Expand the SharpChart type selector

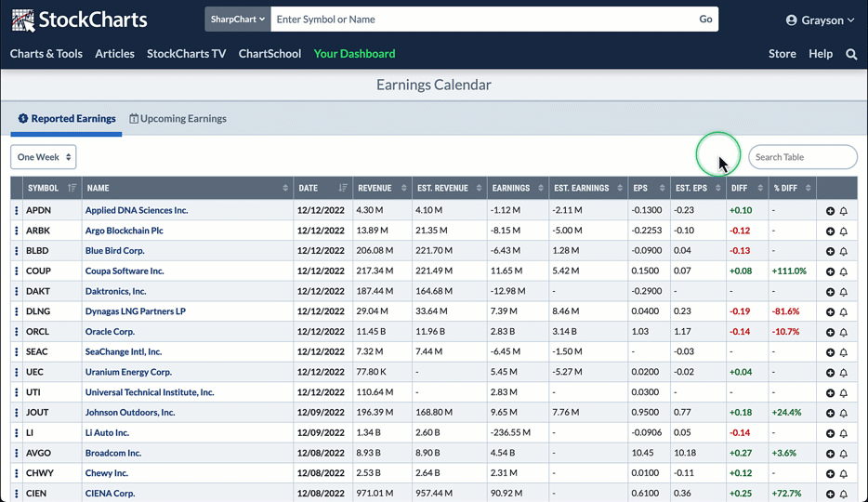click(238, 19)
